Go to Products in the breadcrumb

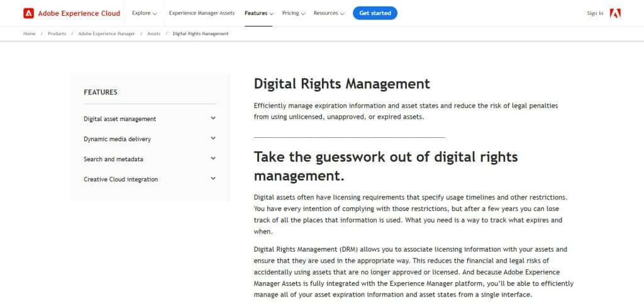coord(57,34)
